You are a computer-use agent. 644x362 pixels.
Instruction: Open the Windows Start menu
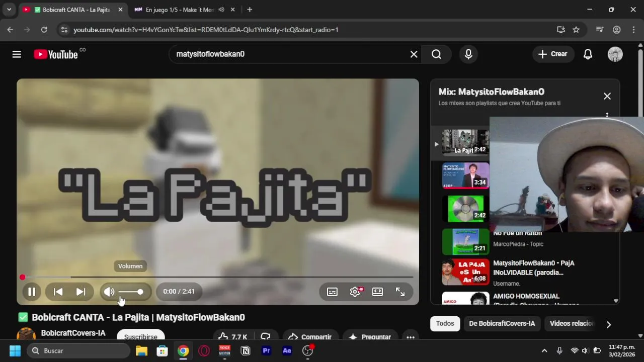(x=15, y=350)
